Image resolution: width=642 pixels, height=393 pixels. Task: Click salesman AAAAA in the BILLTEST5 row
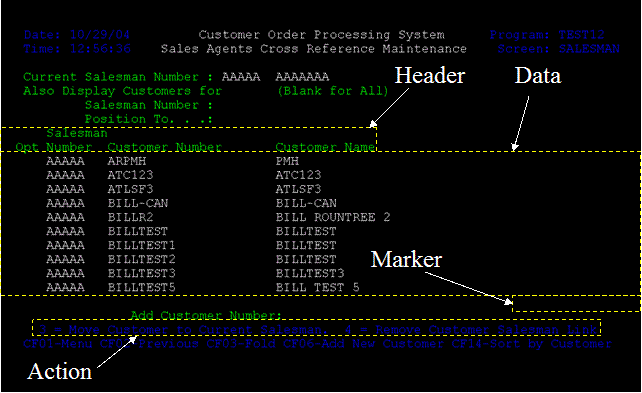[x=66, y=287]
